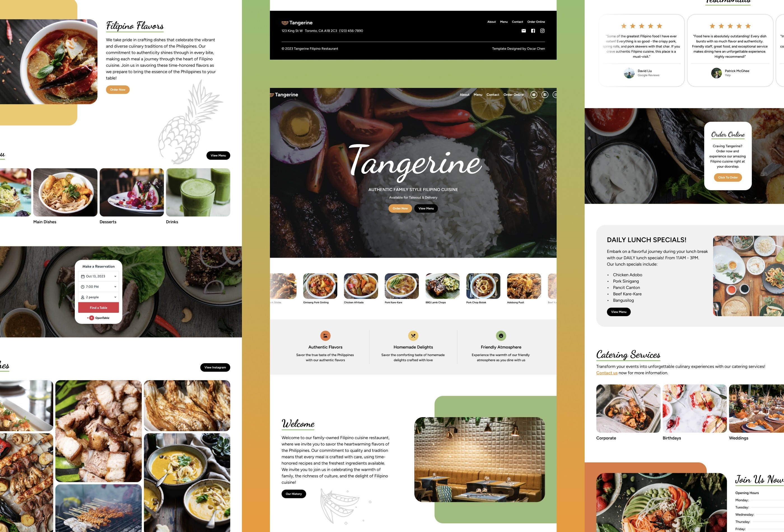Click Order Now button on hero section

point(400,208)
